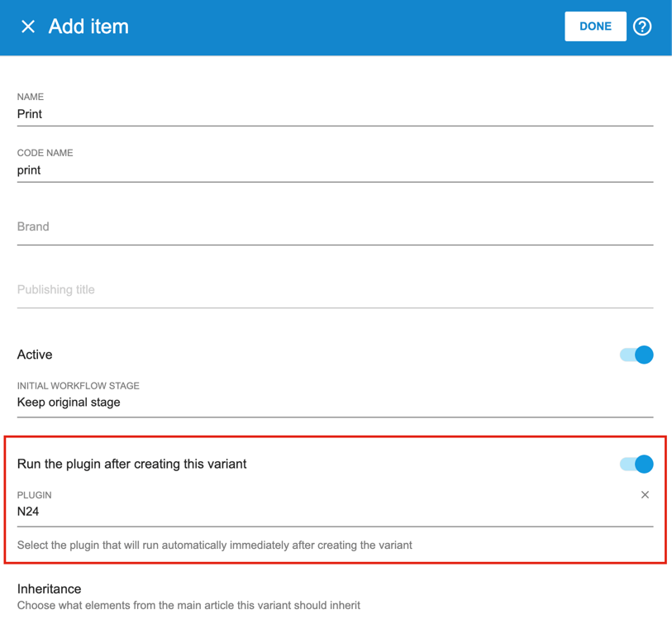Viewport: 672px width, 629px height.
Task: Toggle the Active switch off
Action: pos(636,355)
